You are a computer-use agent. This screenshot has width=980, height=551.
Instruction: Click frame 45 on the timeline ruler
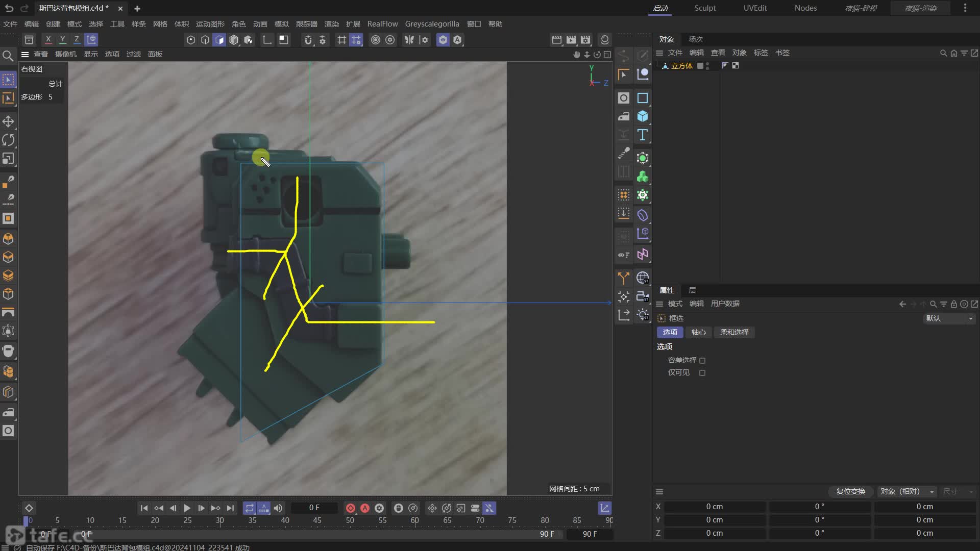(317, 520)
